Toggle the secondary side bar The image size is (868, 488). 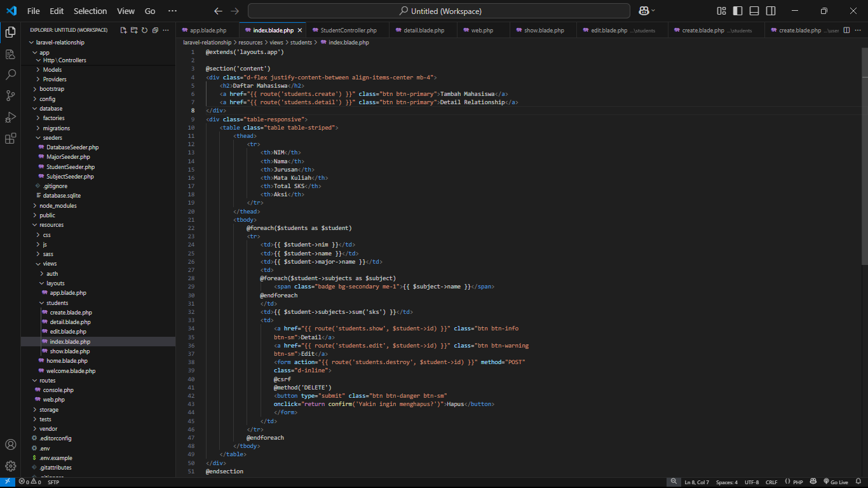click(x=771, y=11)
